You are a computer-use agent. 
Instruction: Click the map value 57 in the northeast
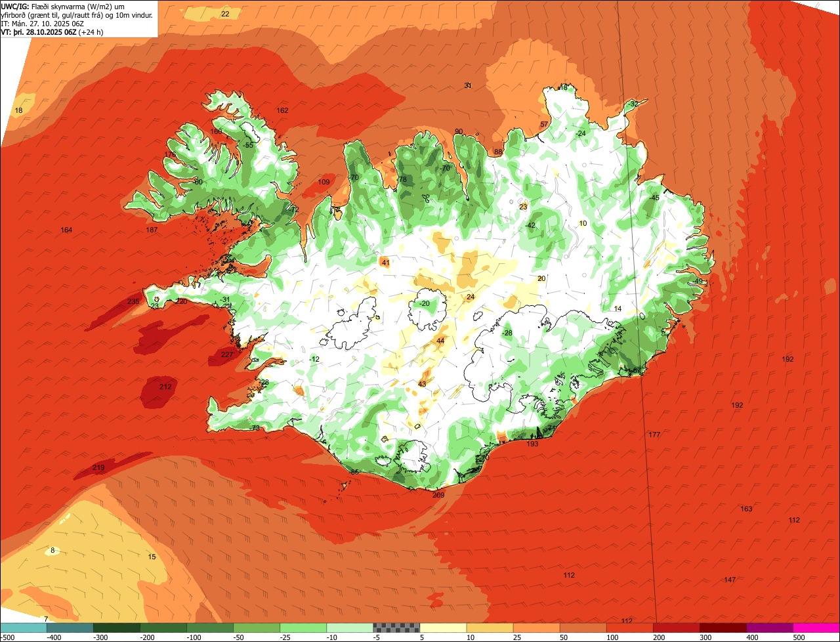pos(544,124)
